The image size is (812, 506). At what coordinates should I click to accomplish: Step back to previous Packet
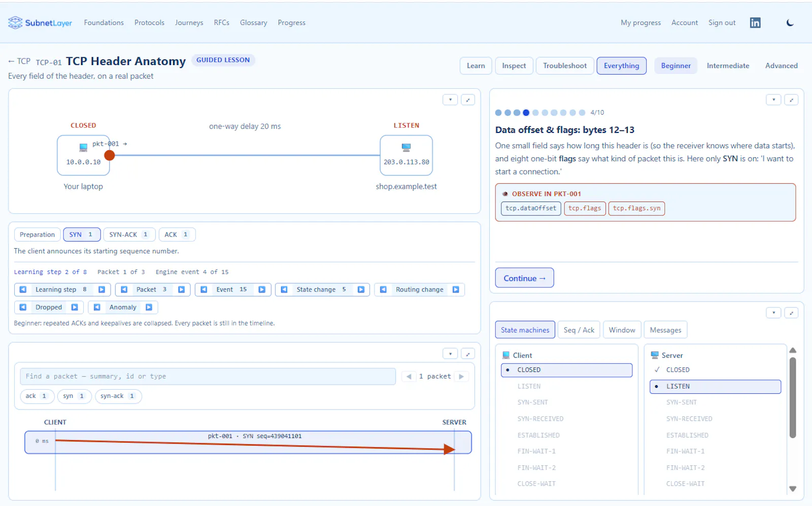(124, 289)
